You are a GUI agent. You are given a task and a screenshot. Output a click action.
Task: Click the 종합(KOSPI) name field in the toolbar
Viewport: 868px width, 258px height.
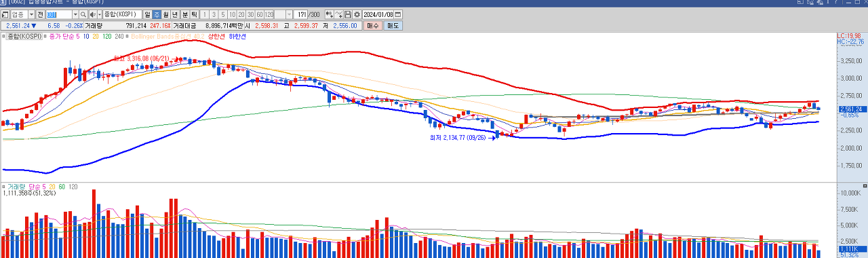123,14
